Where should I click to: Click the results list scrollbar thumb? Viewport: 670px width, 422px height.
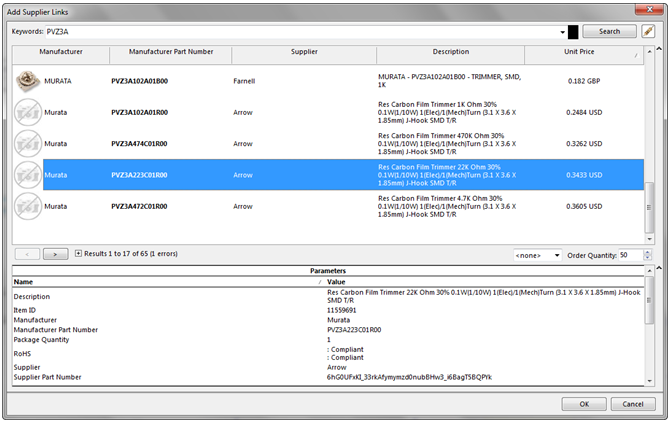point(649,208)
